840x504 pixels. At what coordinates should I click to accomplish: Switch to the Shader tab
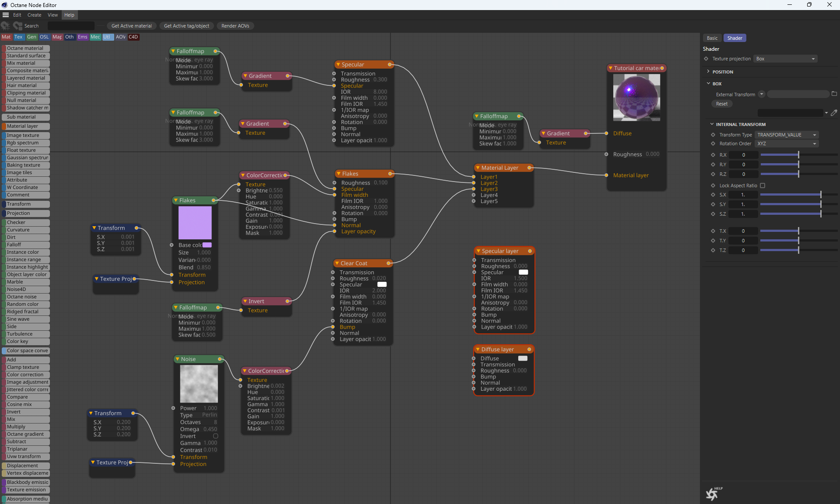735,38
